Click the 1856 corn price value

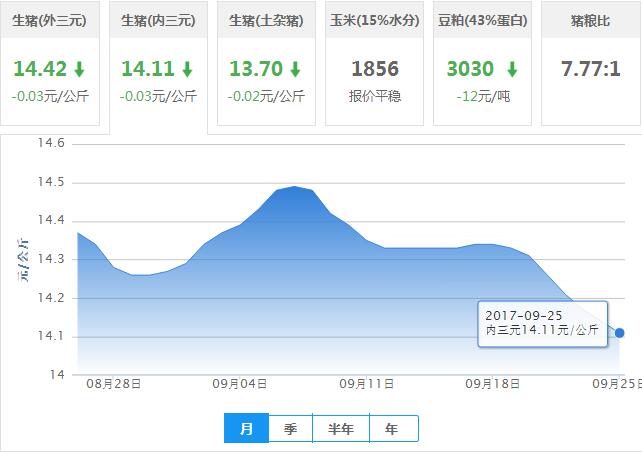pyautogui.click(x=375, y=70)
